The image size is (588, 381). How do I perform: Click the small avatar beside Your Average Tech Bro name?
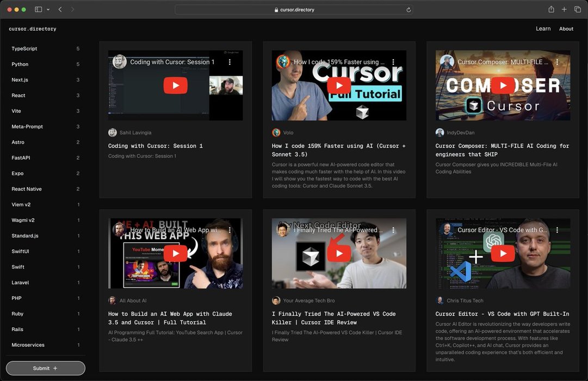(276, 300)
